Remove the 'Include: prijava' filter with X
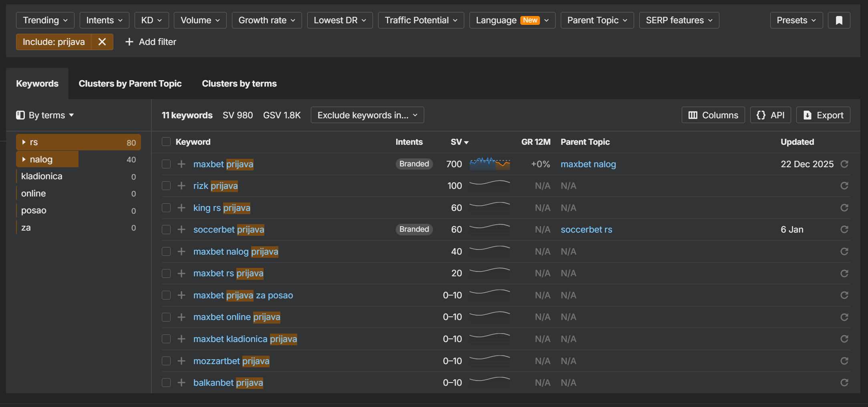Screen dimensions: 868x407 coord(102,42)
